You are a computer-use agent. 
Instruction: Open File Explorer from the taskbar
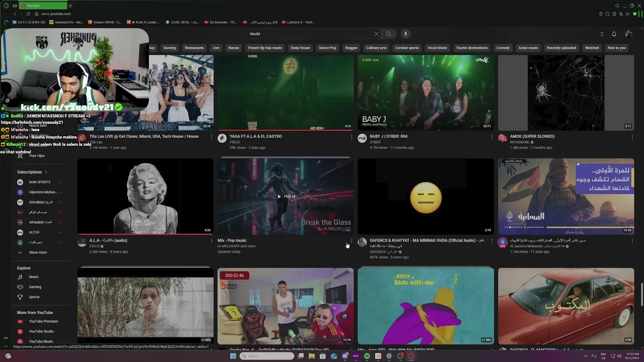point(311,356)
